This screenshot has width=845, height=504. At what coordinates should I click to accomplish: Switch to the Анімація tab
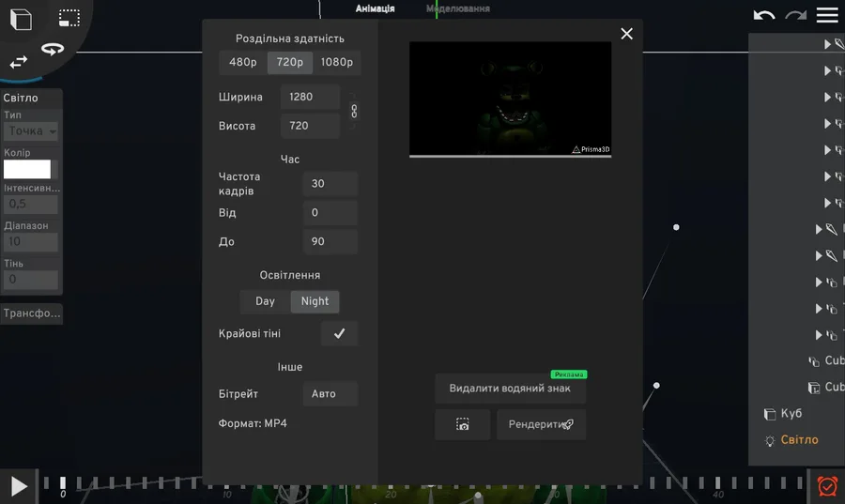tap(375, 8)
